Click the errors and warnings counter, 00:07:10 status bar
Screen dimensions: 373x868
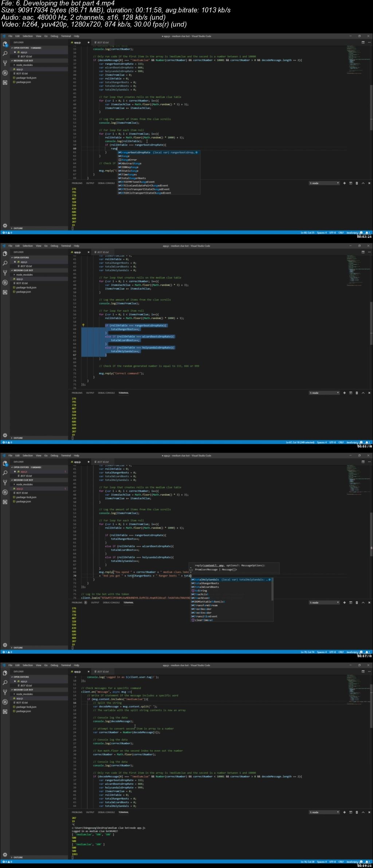(x=7, y=652)
